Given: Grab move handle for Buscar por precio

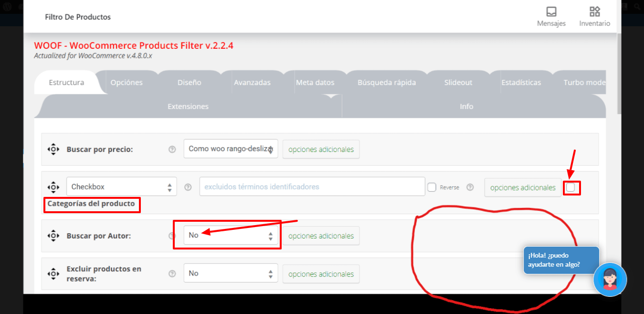Looking at the screenshot, I should pos(53,149).
